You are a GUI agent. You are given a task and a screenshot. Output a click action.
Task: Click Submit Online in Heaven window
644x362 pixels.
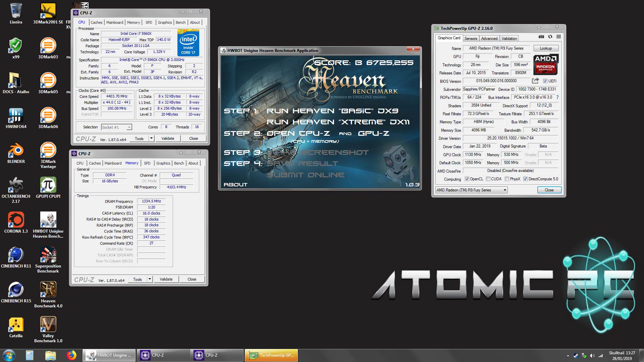(x=306, y=175)
